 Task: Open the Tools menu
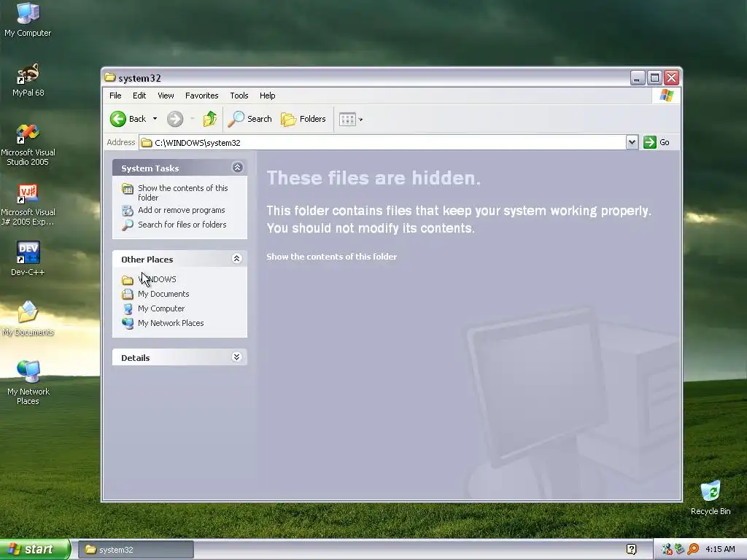(239, 96)
